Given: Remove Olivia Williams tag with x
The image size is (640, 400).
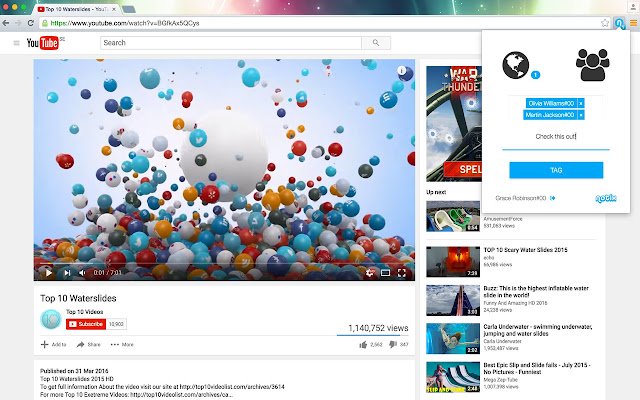Looking at the screenshot, I should [581, 103].
